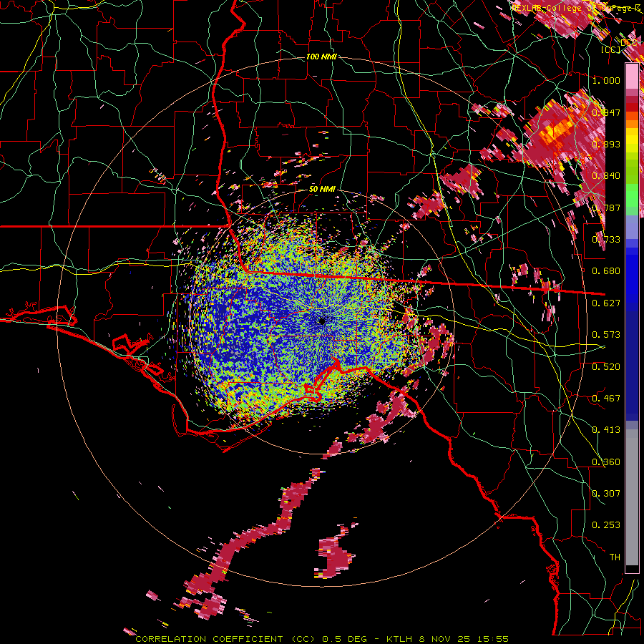Click the 0.680 scale value
The image size is (644, 644).
coord(606,271)
